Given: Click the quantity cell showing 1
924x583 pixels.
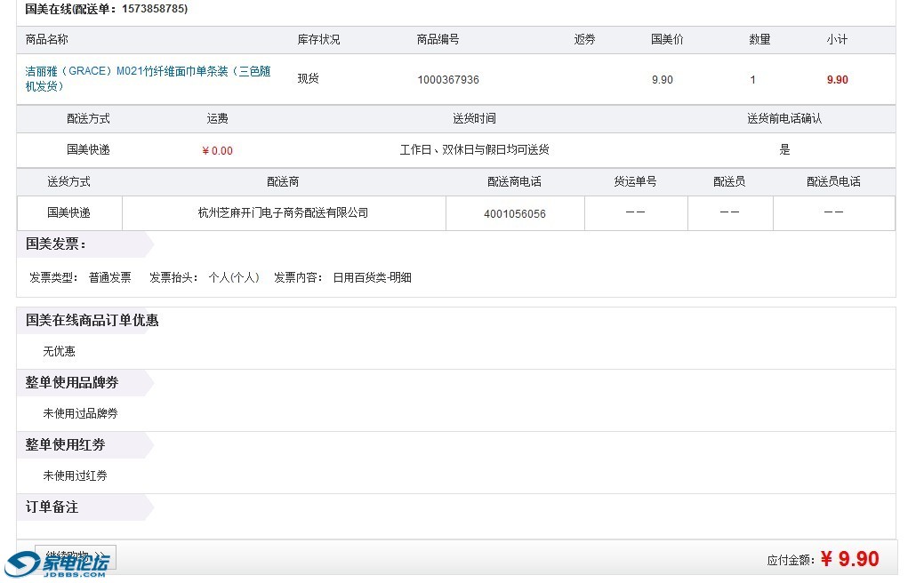Looking at the screenshot, I should pos(752,79).
